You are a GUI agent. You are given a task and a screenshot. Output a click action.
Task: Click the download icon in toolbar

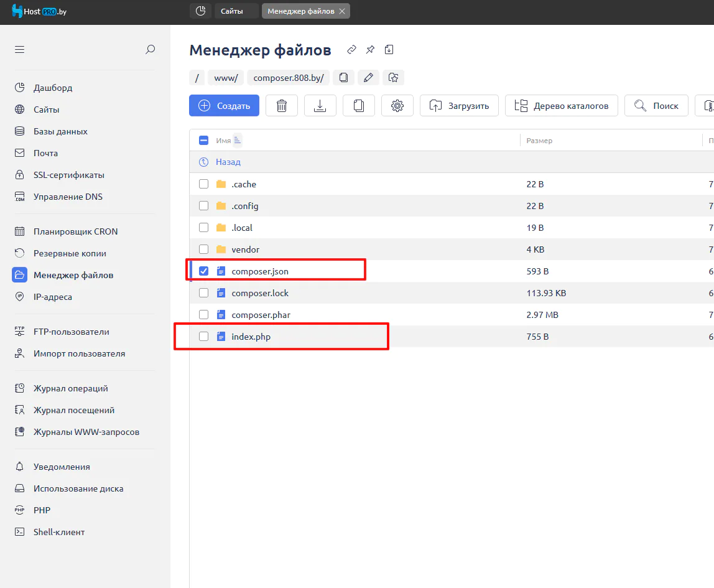[x=320, y=106]
